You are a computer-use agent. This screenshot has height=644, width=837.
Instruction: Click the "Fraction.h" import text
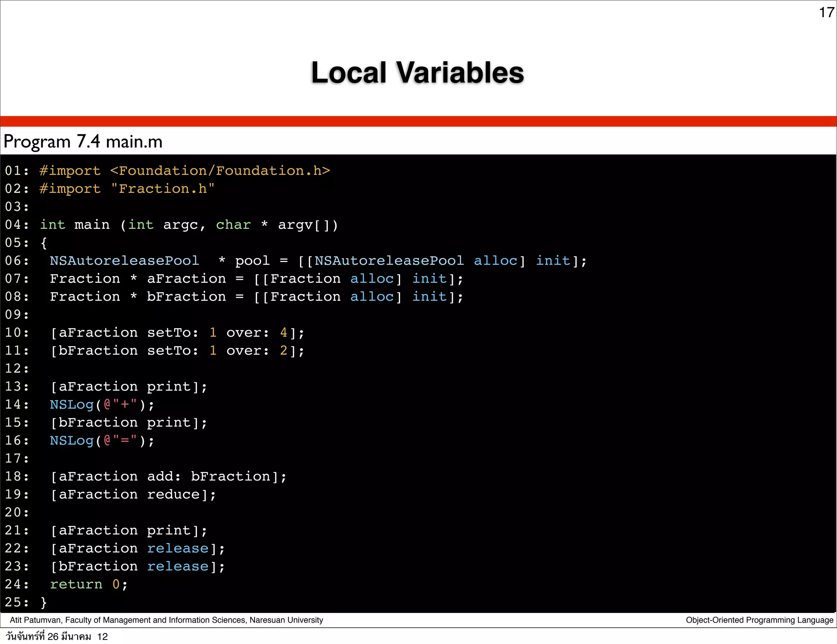coord(163,189)
